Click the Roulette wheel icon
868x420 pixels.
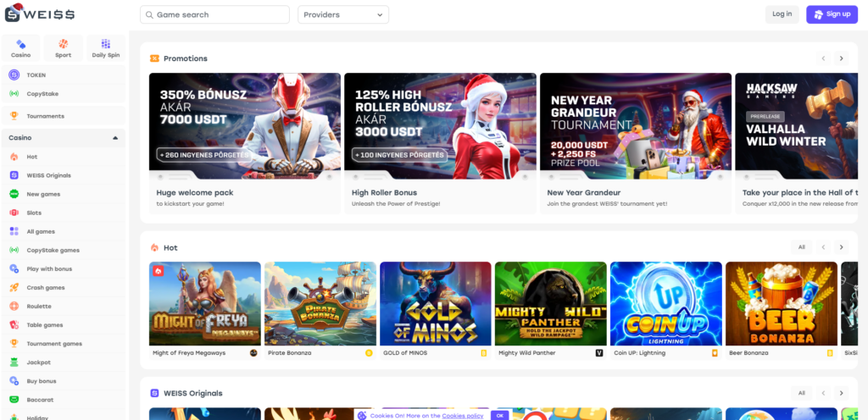pos(14,307)
